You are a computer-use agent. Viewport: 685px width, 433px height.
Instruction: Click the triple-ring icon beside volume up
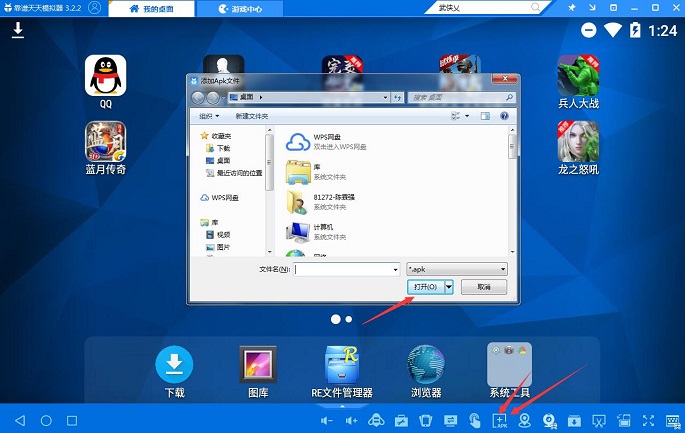(x=376, y=421)
